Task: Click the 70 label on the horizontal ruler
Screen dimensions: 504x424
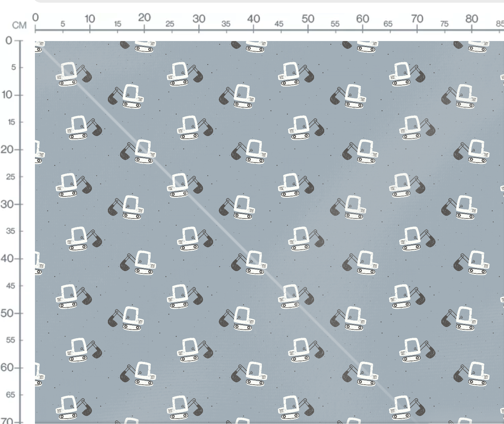Action: (x=417, y=19)
